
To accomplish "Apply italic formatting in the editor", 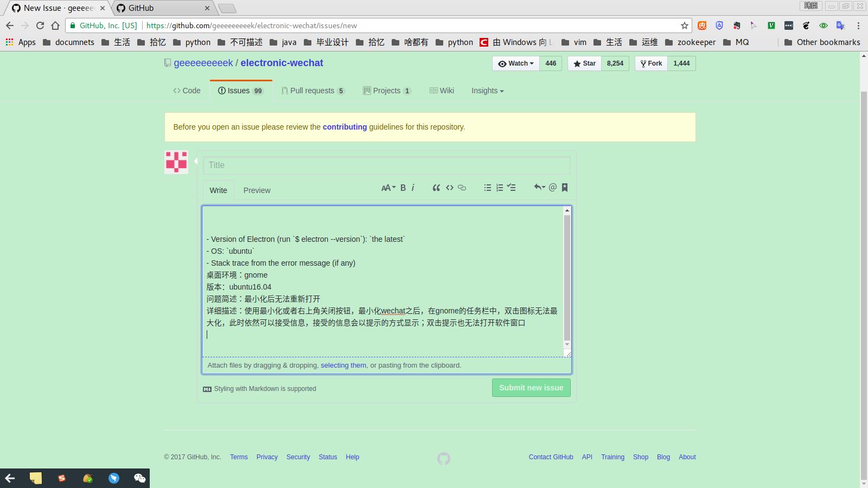I will (x=413, y=188).
